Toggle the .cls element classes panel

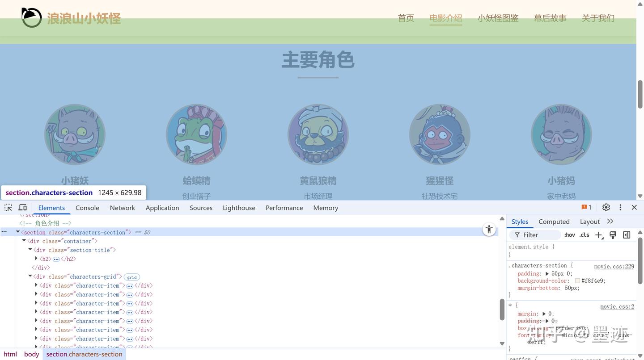pos(584,235)
